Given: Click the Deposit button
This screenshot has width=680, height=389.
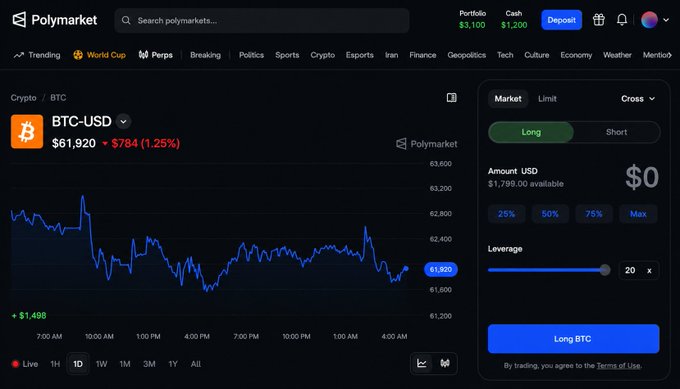Looking at the screenshot, I should click(561, 20).
